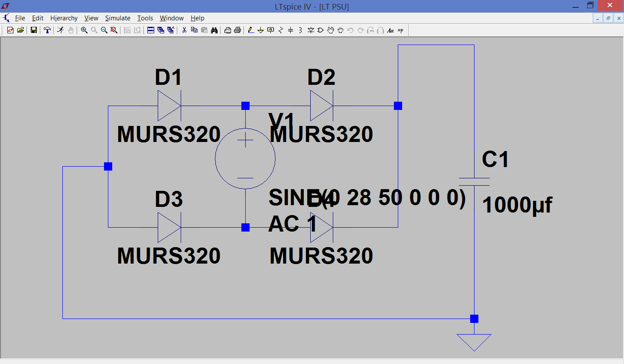Select diode D1 symbol in schematic
The height and width of the screenshot is (364, 624).
(x=169, y=106)
